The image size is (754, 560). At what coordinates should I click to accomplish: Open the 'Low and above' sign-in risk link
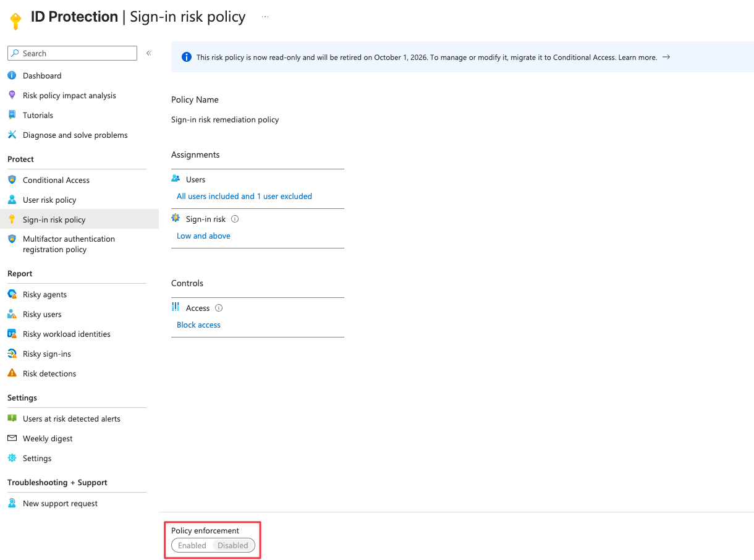(203, 235)
